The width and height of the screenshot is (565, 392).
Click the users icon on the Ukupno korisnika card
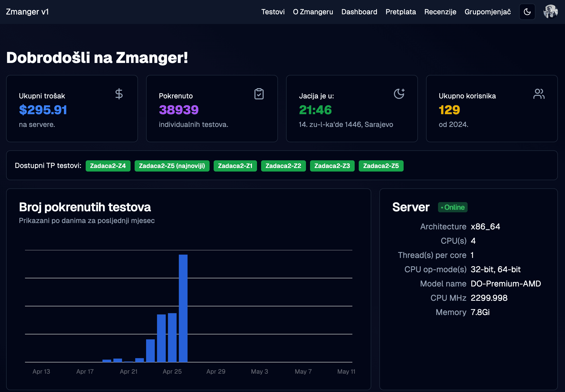pos(539,94)
